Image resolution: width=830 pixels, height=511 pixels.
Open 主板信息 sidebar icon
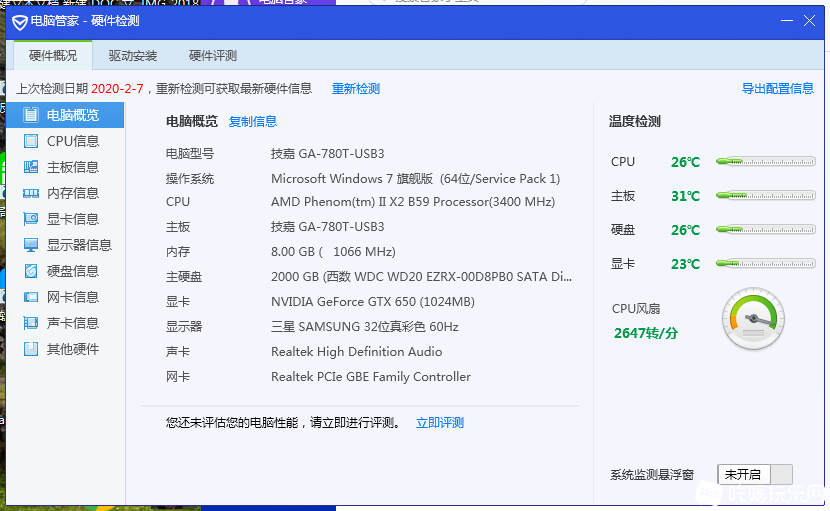31,167
